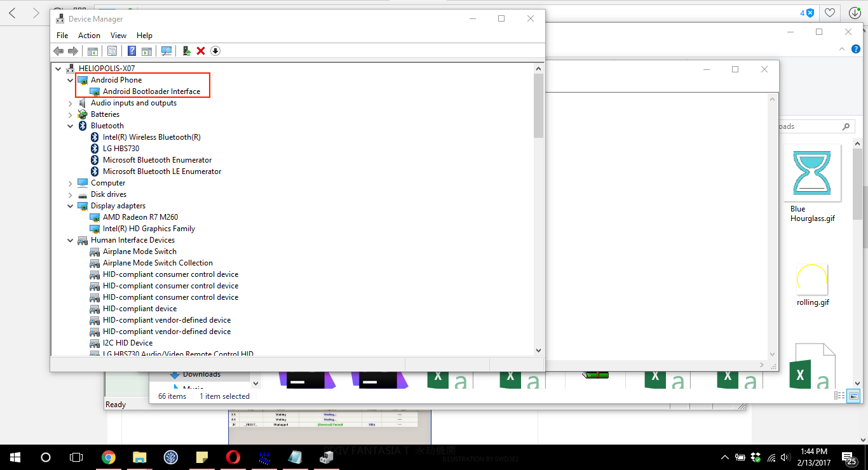This screenshot has height=470, width=868.
Task: Click the volume speaker tray icon
Action: (x=786, y=457)
